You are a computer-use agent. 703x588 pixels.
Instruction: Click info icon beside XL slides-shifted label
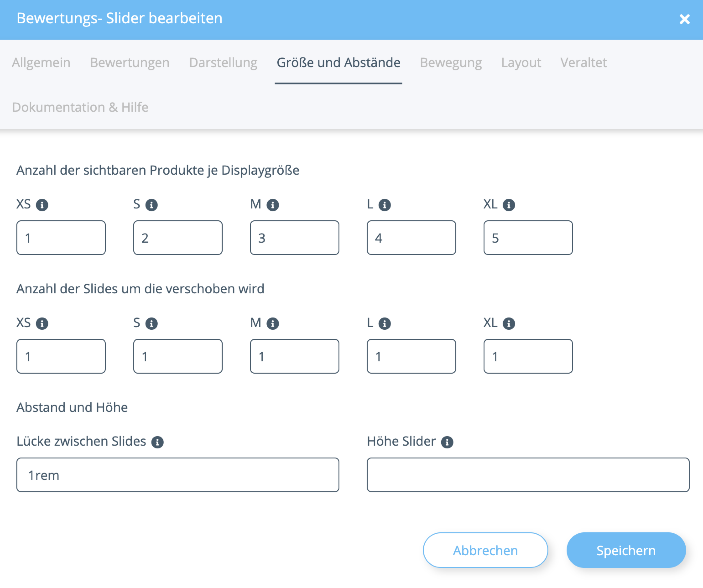click(508, 323)
